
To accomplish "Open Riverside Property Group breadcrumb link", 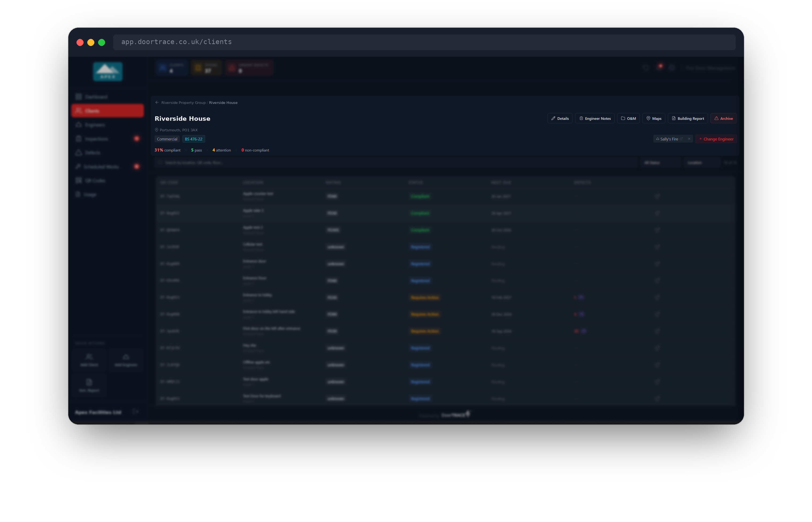I will (183, 103).
